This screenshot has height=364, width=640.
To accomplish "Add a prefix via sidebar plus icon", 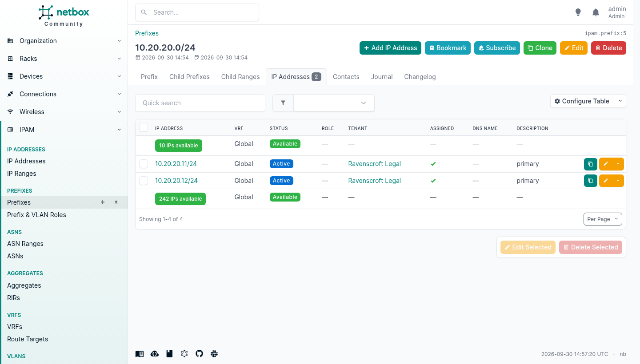I will 103,202.
